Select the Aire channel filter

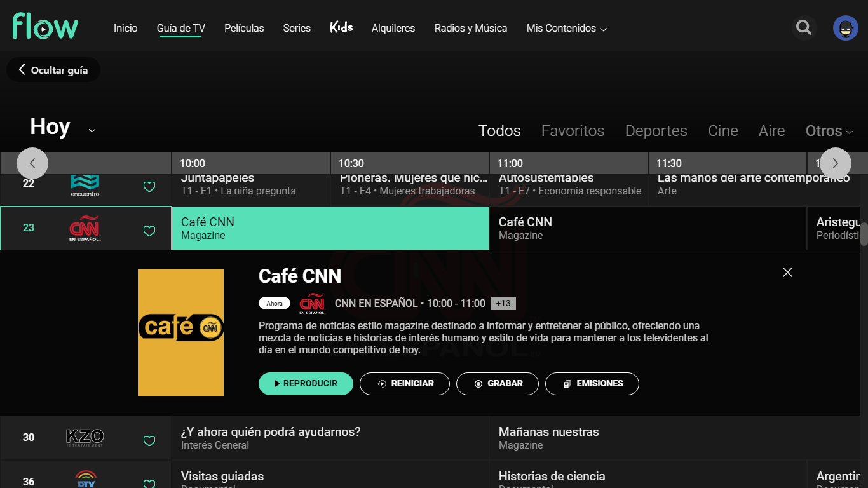click(772, 131)
